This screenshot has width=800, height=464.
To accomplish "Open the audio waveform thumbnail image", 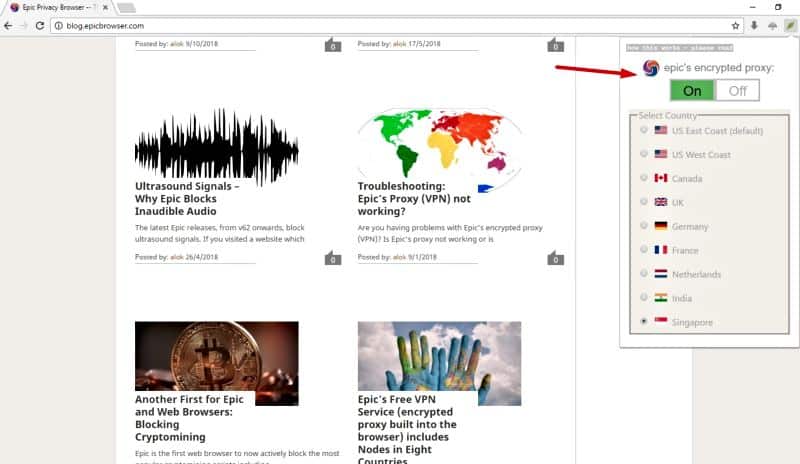I will click(x=217, y=147).
